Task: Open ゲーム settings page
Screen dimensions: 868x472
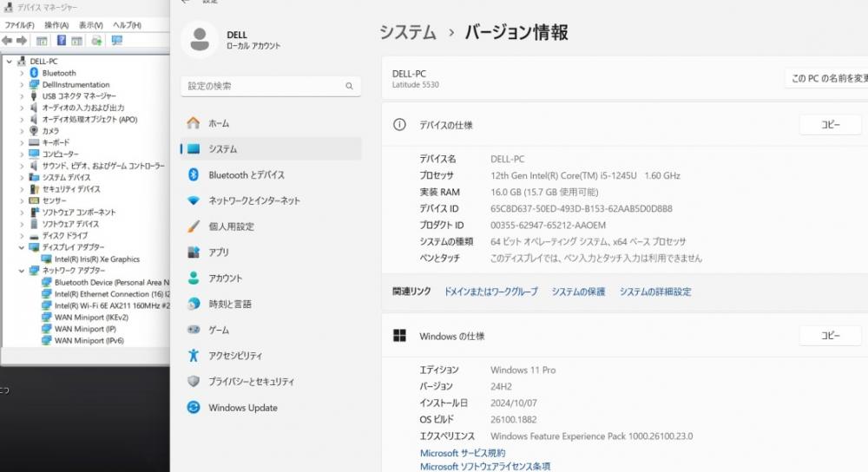Action: (x=271, y=330)
